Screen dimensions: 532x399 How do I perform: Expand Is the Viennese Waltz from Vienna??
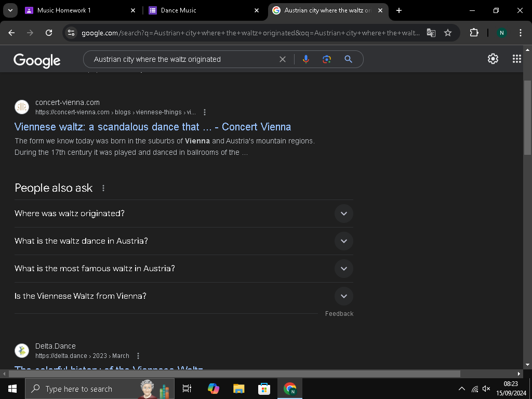point(184,296)
